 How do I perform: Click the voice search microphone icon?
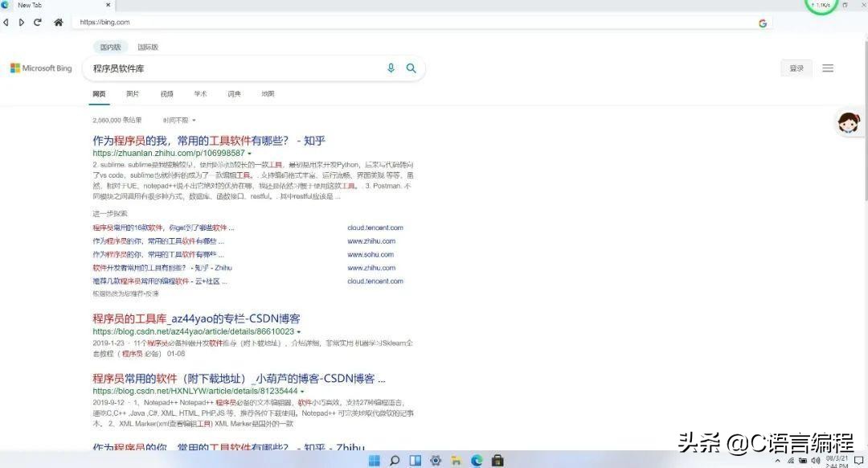click(x=391, y=68)
